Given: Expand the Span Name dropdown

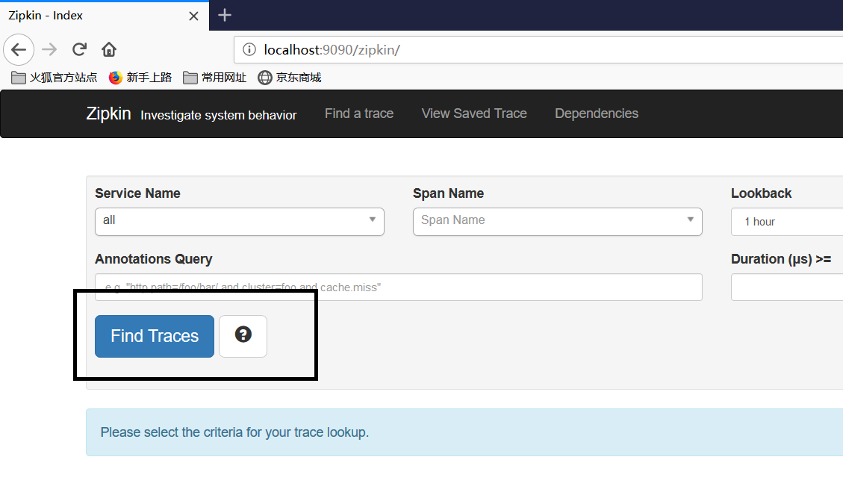Looking at the screenshot, I should pyautogui.click(x=558, y=222).
